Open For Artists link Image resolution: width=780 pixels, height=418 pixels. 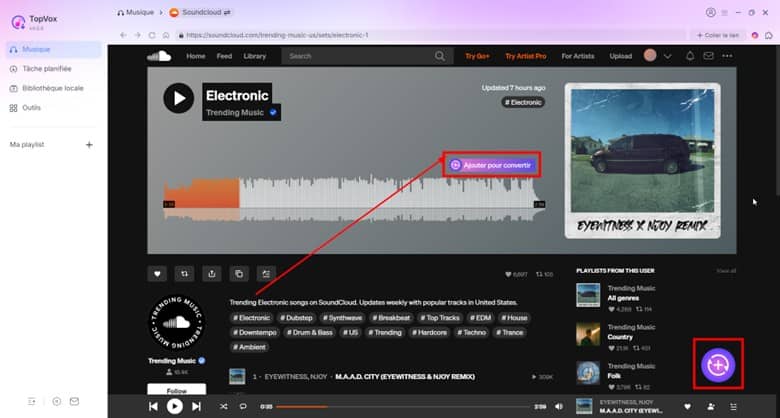coord(578,56)
